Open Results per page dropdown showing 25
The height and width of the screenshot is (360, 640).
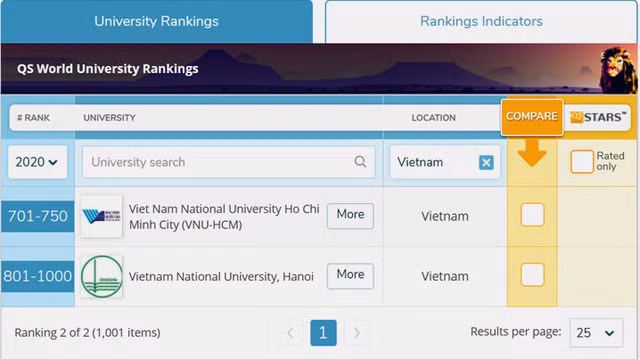coord(596,333)
